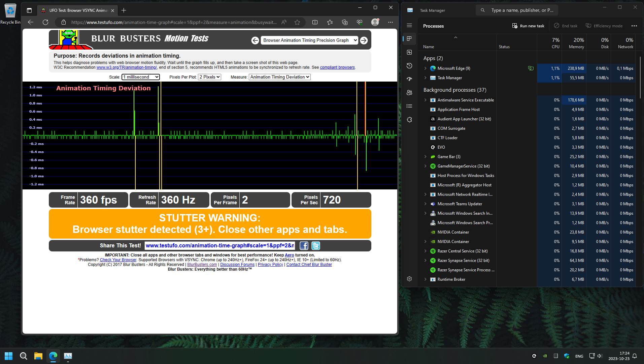The height and width of the screenshot is (364, 644).
Task: View site information lock icon
Action: pyautogui.click(x=63, y=22)
